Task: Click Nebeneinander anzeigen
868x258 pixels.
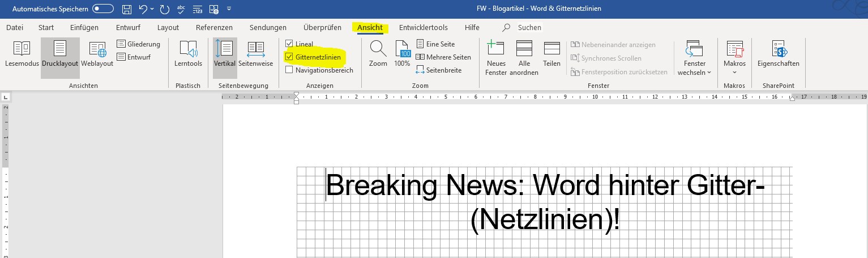Action: 613,44
